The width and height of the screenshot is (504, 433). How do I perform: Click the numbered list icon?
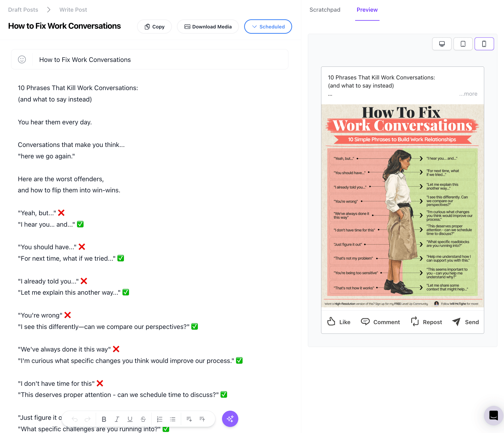tap(159, 419)
